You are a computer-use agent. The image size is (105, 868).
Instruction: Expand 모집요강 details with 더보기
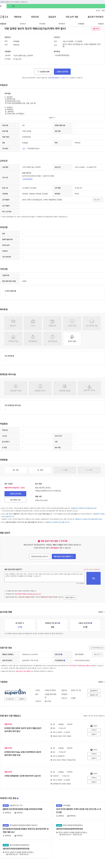point(52,118)
